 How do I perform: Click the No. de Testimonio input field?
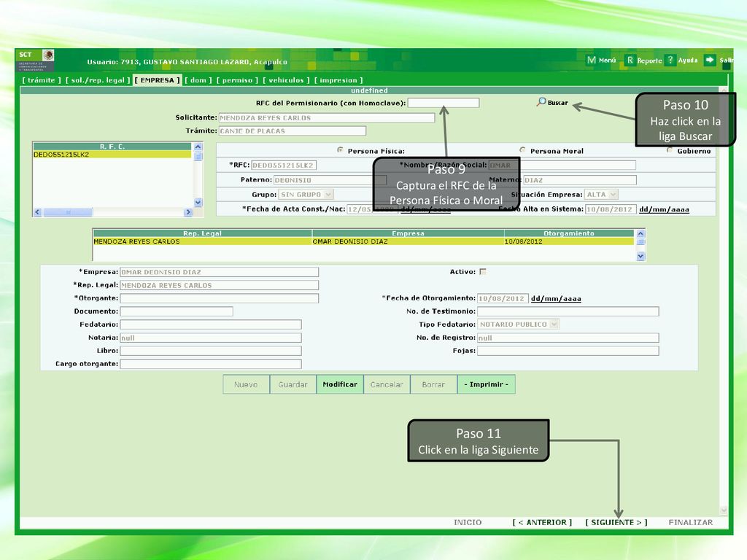click(568, 311)
